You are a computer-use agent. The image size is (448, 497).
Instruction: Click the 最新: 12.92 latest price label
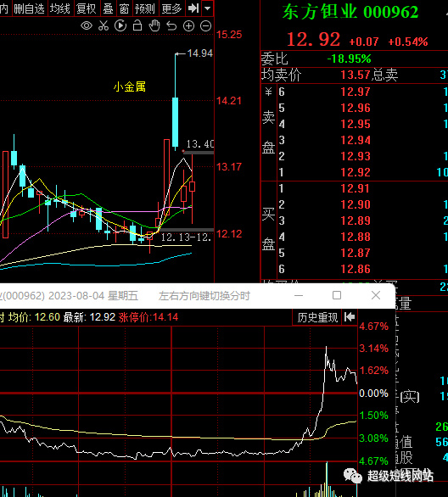click(89, 317)
